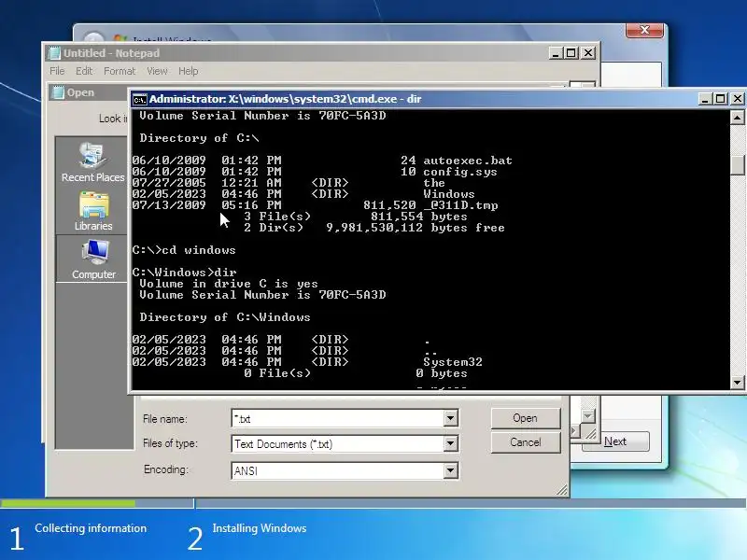The image size is (747, 560).
Task: Close the Install Windows window with red X
Action: click(x=644, y=30)
